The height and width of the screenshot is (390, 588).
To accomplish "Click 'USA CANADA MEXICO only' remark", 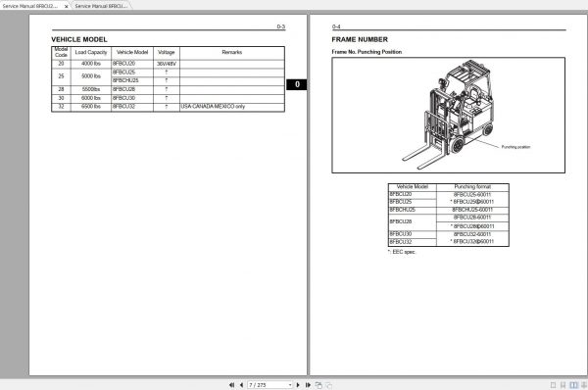I will (213, 107).
